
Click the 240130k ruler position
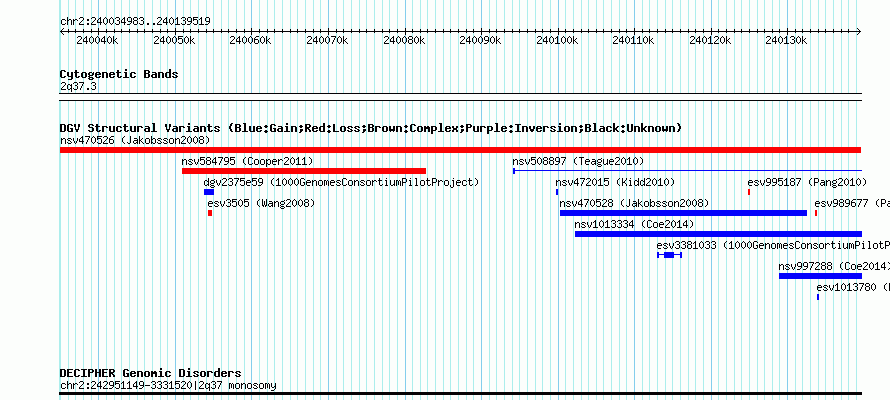tap(787, 40)
